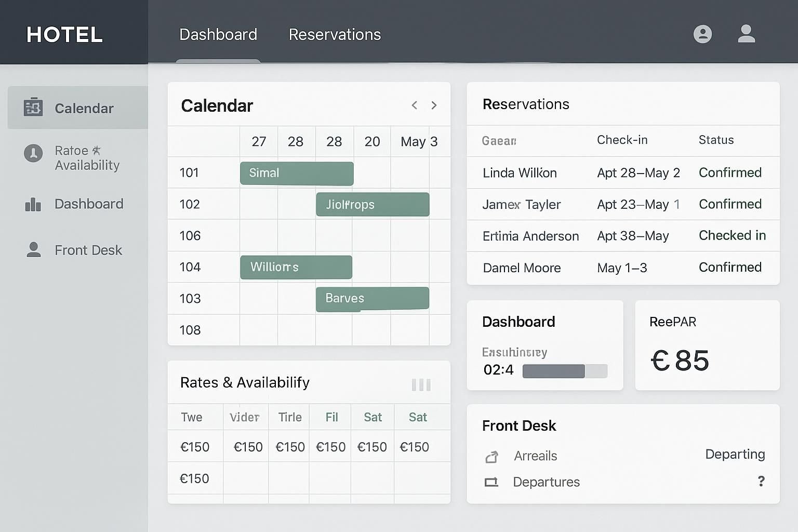
Task: Click the occupancy progress bar
Action: coord(564,371)
